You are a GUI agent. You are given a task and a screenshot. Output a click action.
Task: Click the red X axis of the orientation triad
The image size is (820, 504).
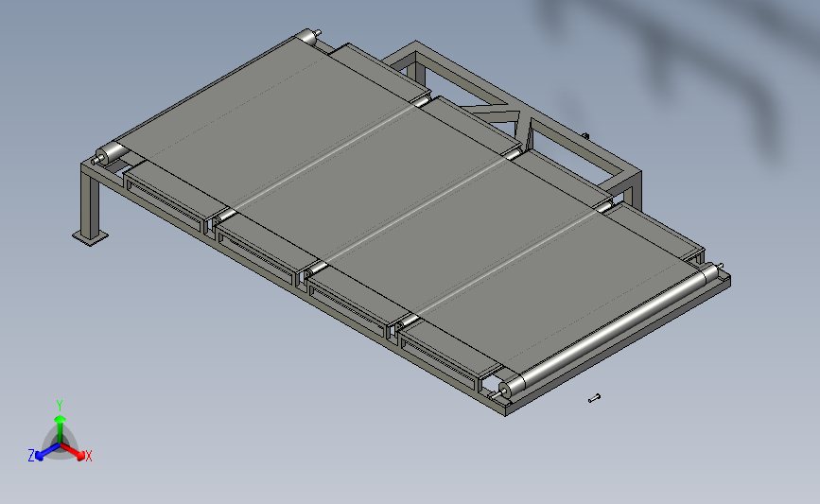click(73, 451)
